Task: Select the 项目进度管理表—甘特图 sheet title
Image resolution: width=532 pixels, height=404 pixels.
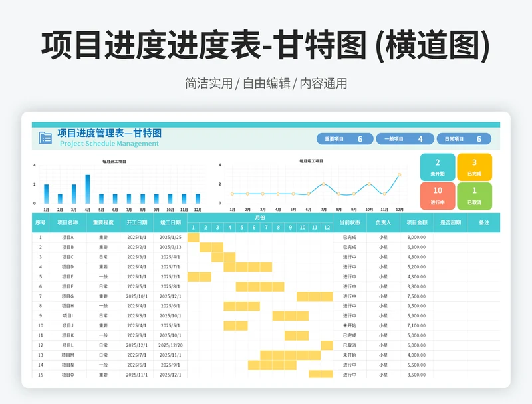Action: 109,133
